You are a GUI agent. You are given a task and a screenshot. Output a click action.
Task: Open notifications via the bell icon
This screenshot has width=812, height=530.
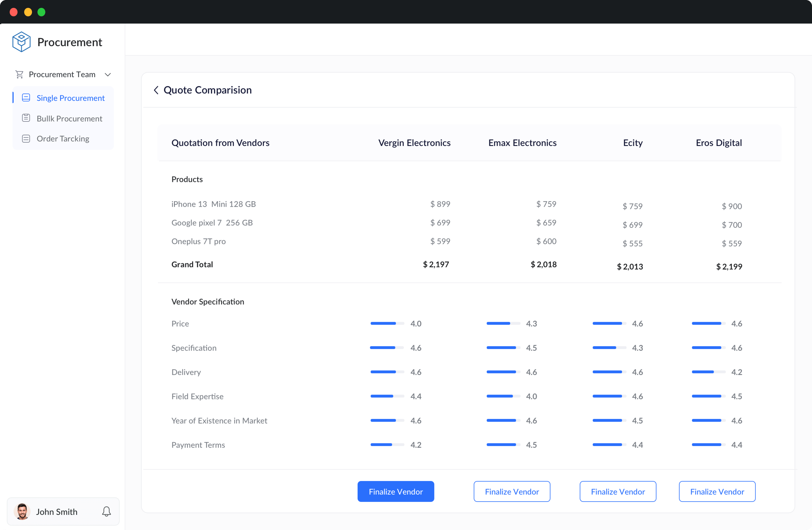(106, 512)
